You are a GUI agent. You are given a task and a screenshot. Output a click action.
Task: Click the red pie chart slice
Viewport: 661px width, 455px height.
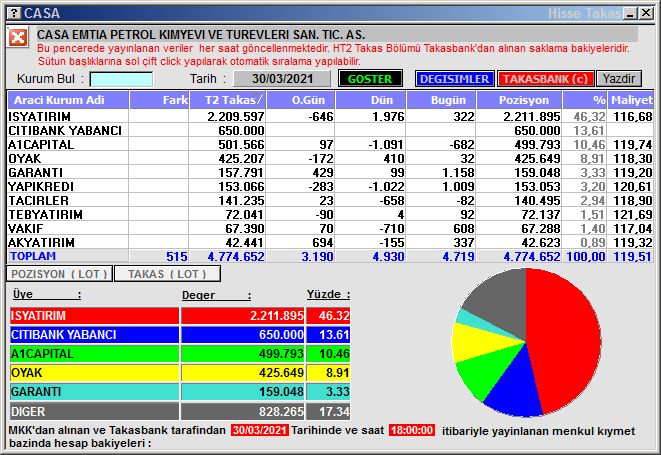tap(565, 337)
